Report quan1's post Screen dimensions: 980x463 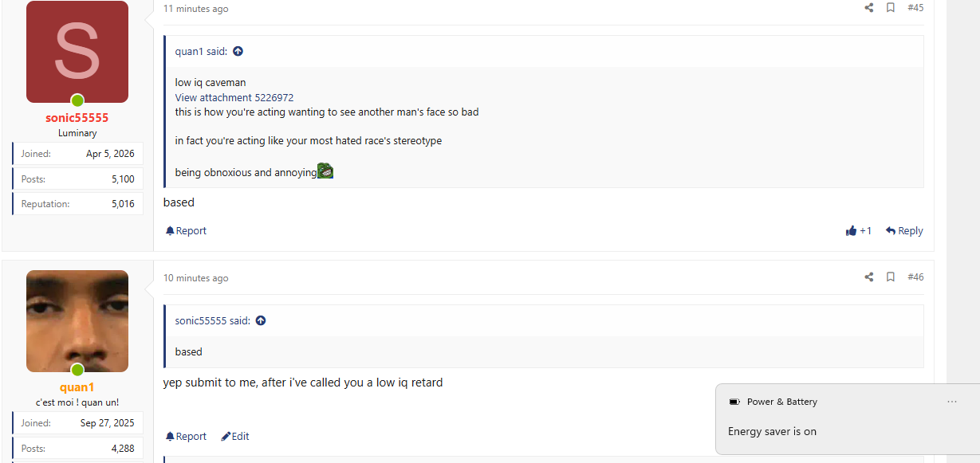click(x=186, y=437)
